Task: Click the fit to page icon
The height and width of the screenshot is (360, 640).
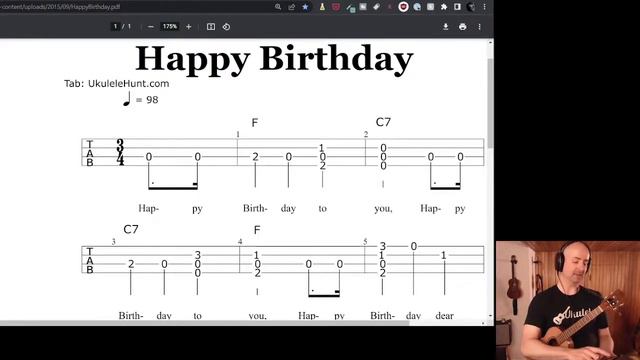Action: (211, 27)
